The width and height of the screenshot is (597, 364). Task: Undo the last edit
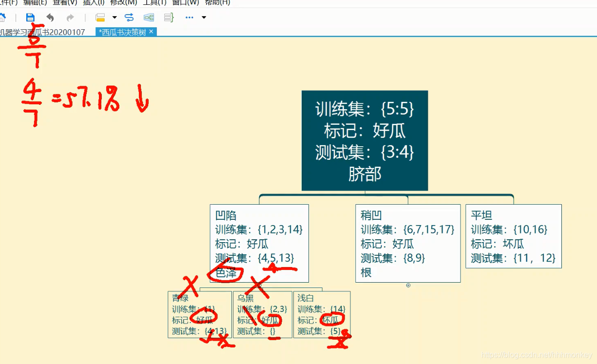pos(51,17)
